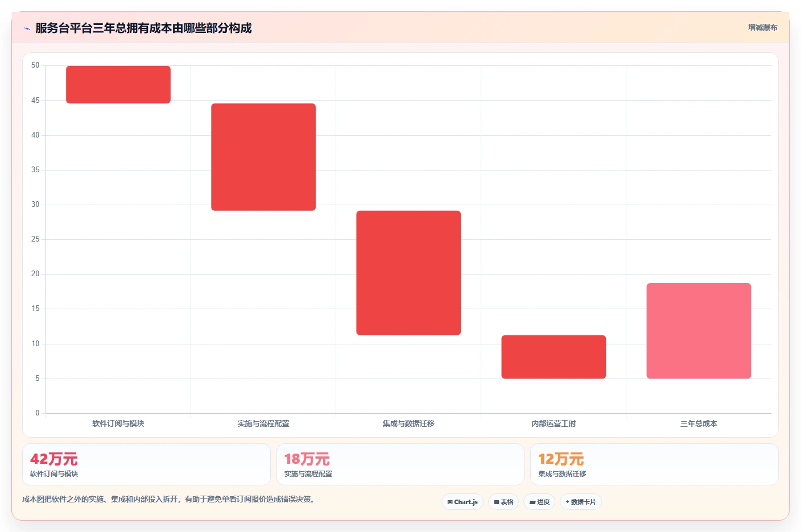801x532 pixels.
Task: Select the 数据卡片 chip
Action: point(581,502)
